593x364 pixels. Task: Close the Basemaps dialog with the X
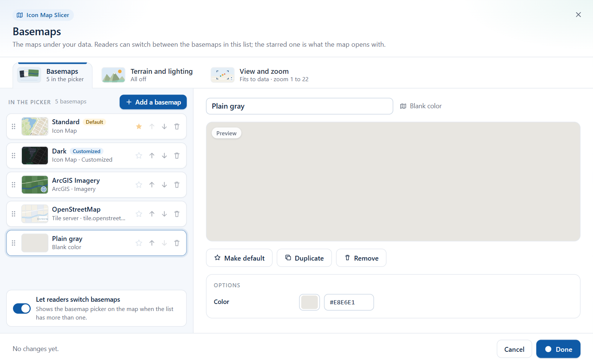[578, 15]
